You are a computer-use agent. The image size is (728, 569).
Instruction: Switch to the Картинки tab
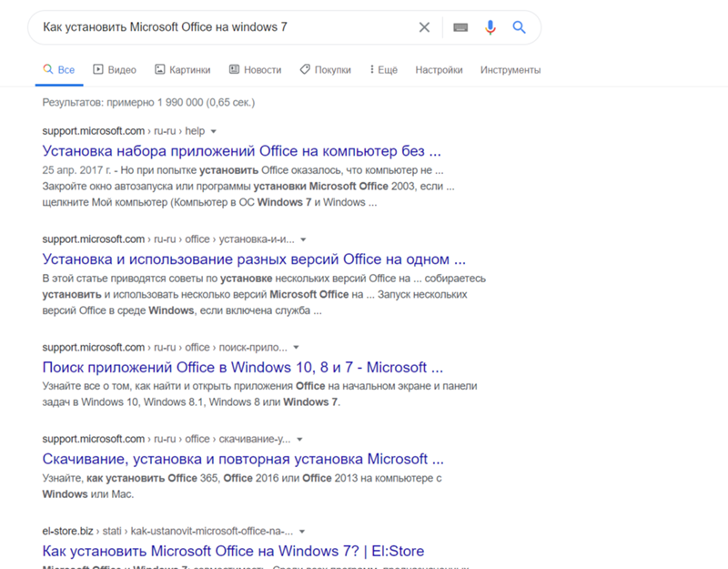coord(183,70)
